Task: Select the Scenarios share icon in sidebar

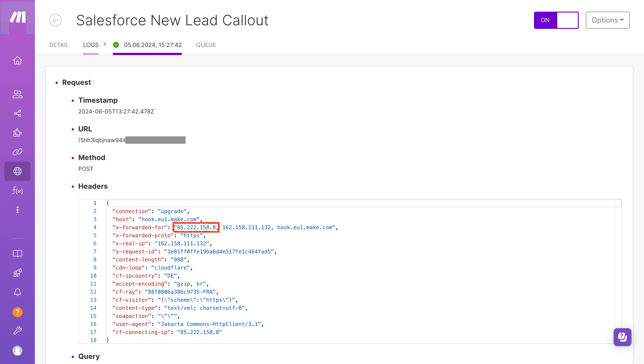Action: click(17, 113)
